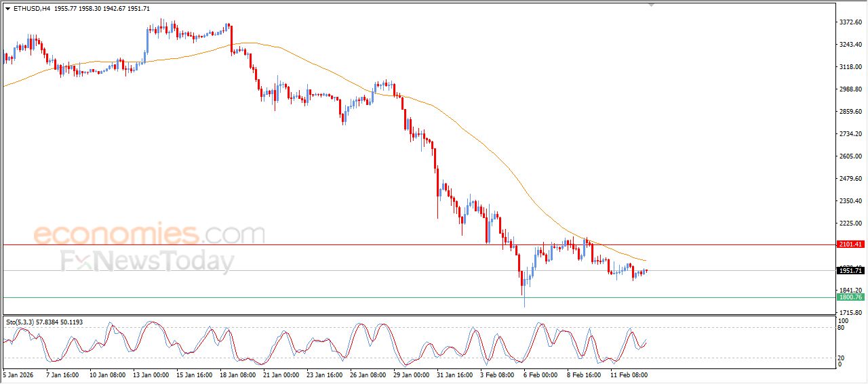Click the 6 Feb 00:00 time label
The width and height of the screenshot is (868, 384).
point(541,375)
